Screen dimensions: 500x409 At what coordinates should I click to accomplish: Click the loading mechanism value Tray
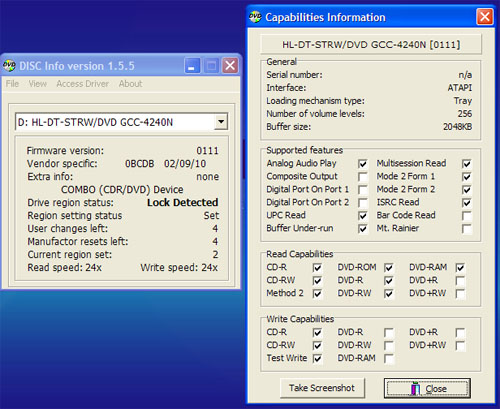pos(463,101)
